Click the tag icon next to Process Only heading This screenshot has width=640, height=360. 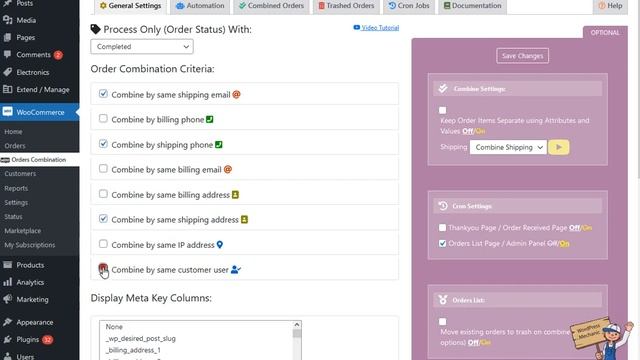96,29
